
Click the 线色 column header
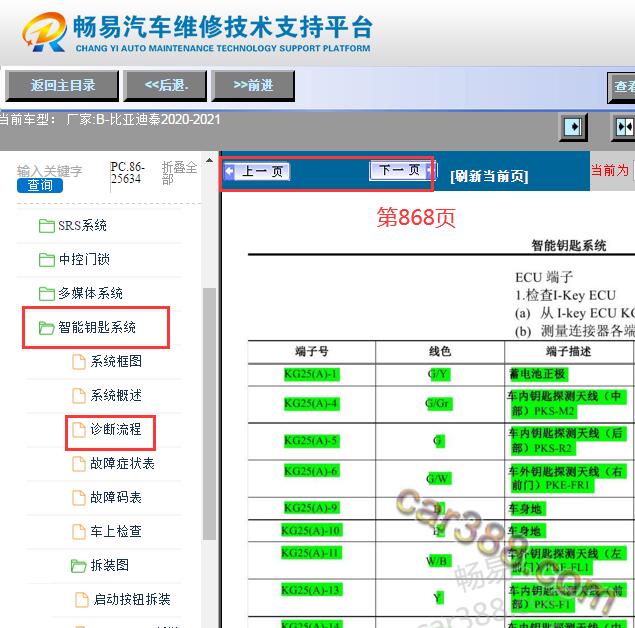click(x=440, y=351)
